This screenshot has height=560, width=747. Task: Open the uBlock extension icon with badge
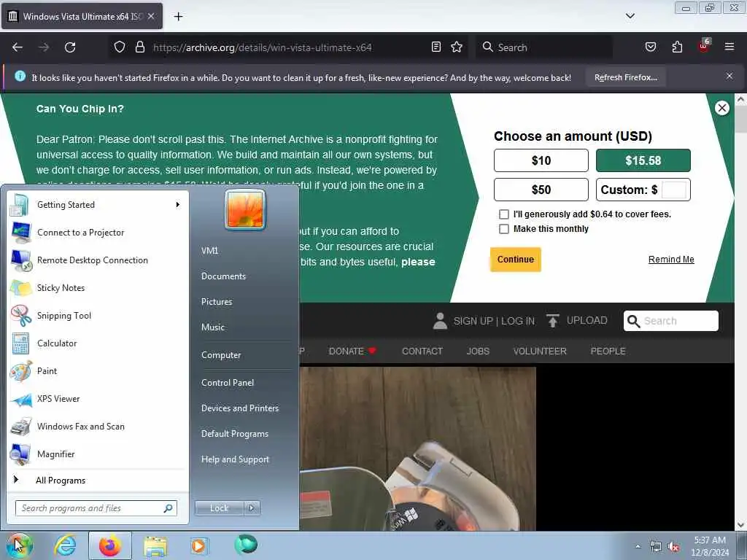point(704,46)
